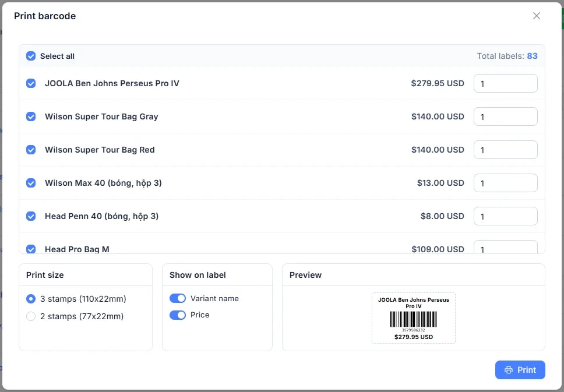Uncheck Head Penn 40 checkbox
This screenshot has height=392, width=564.
click(x=31, y=216)
